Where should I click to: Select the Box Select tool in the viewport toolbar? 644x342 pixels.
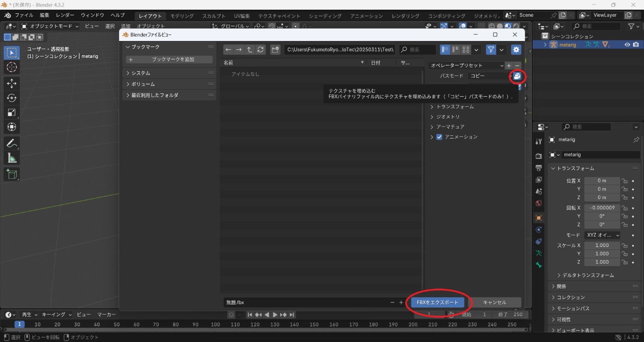tap(11, 52)
